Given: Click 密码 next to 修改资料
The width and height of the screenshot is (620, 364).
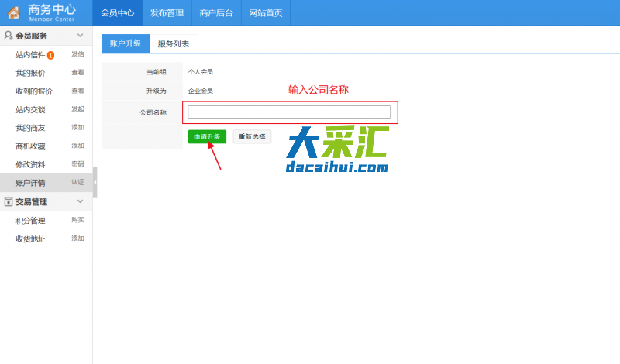Looking at the screenshot, I should point(78,163).
